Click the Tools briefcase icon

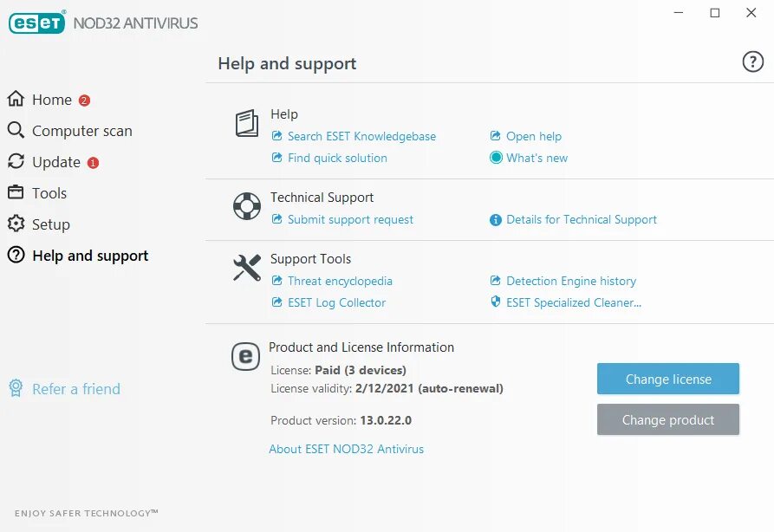[x=16, y=192]
